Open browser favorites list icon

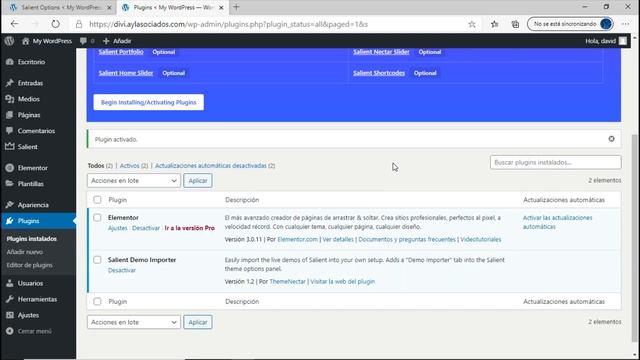pyautogui.click(x=494, y=24)
